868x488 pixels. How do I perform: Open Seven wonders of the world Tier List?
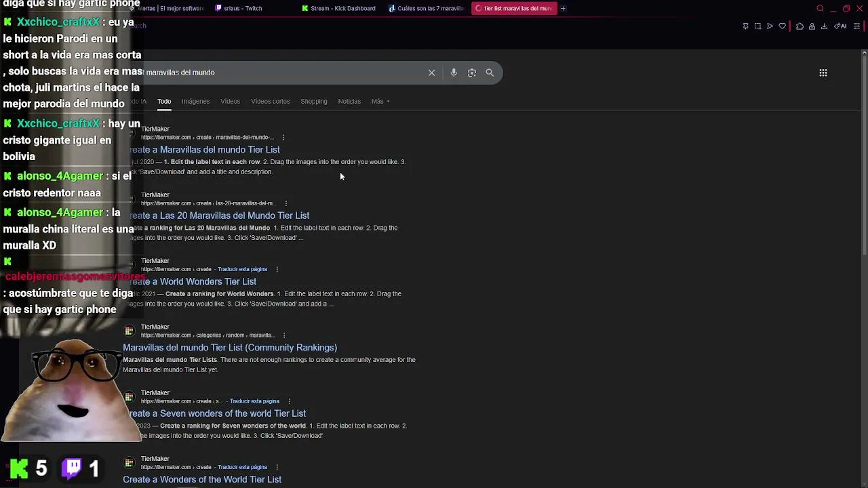pyautogui.click(x=217, y=413)
